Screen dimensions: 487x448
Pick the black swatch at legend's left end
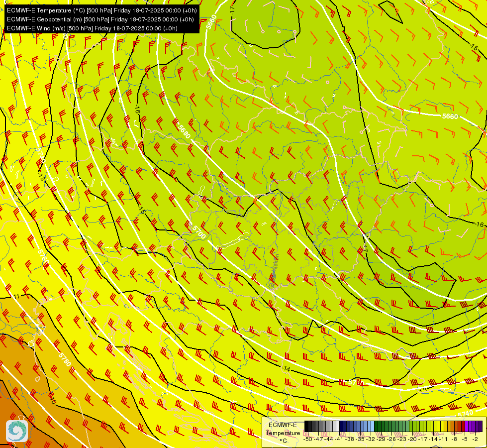click(x=306, y=426)
